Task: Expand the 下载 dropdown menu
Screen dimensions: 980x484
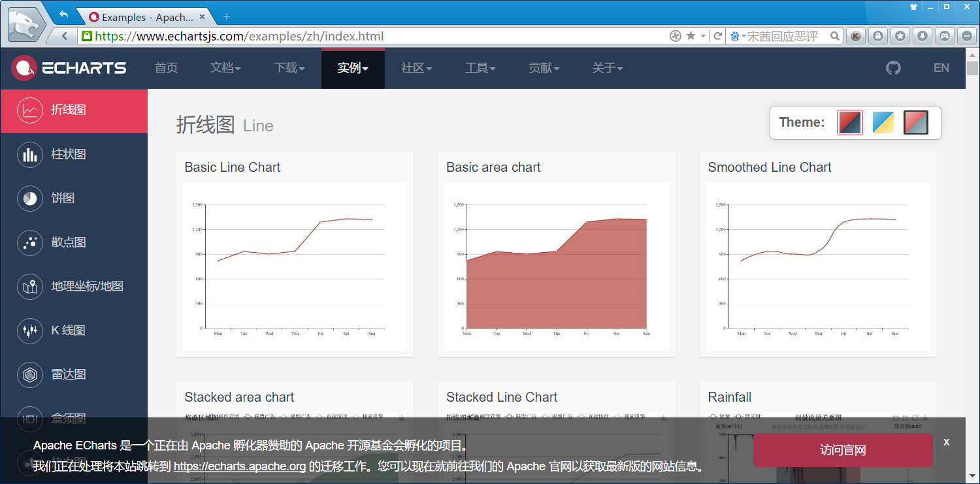Action: [x=289, y=68]
